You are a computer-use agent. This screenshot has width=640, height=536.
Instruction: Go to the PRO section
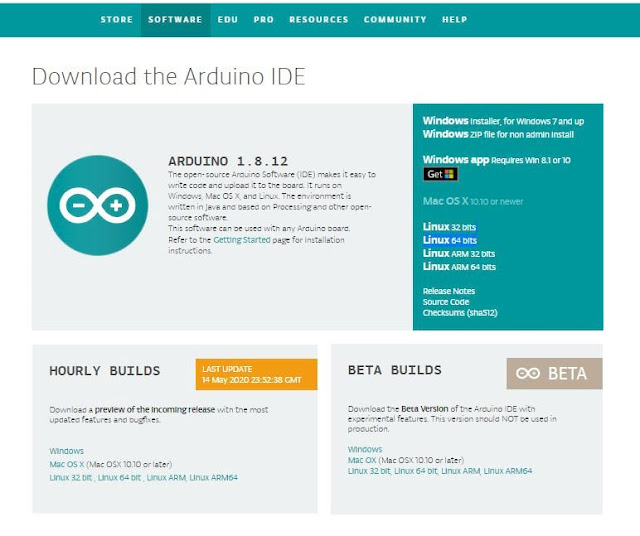pyautogui.click(x=264, y=19)
